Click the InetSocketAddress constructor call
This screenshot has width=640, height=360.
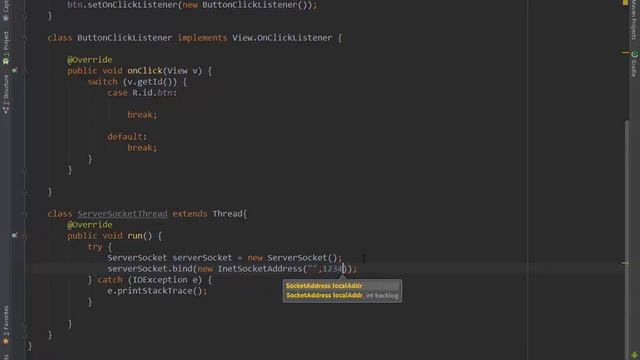260,269
